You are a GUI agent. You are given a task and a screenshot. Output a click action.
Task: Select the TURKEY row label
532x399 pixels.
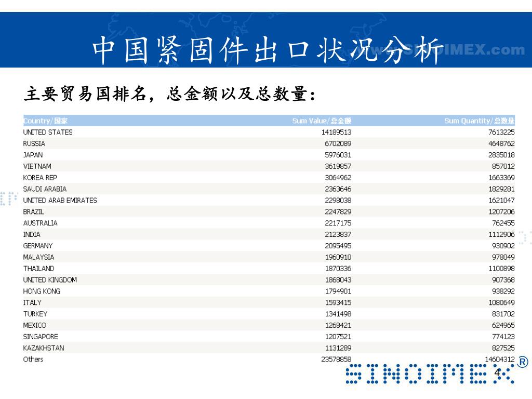point(35,314)
